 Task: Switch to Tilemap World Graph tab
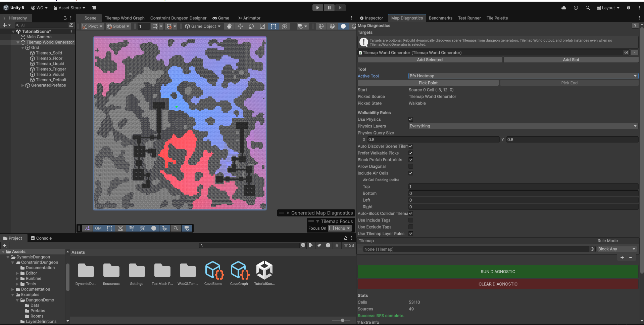[x=125, y=18]
